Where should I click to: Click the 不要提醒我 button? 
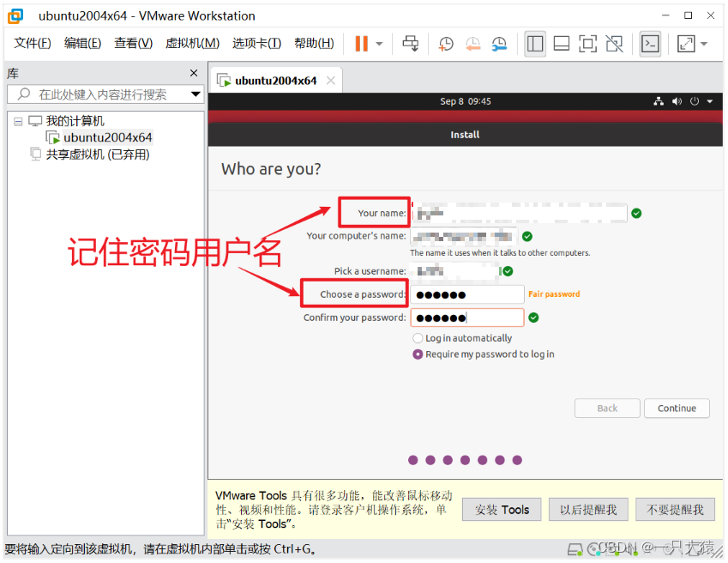[x=675, y=510]
